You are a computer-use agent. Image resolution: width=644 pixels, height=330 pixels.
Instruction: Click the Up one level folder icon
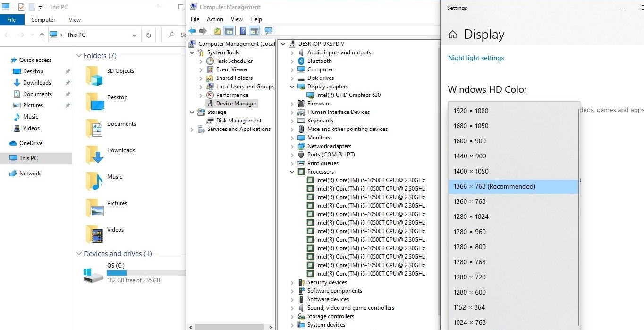(217, 31)
